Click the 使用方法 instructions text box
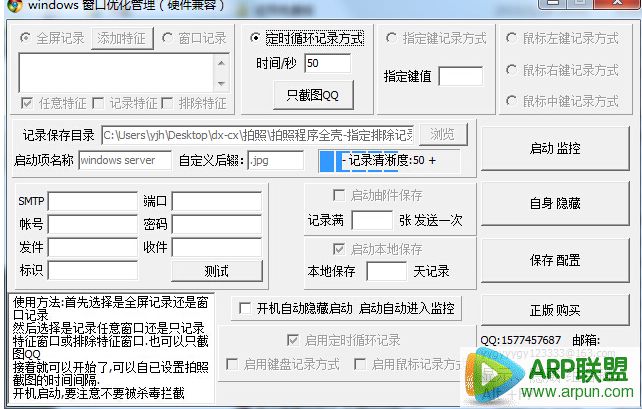Viewport: 642px width, 409px height. [111, 347]
